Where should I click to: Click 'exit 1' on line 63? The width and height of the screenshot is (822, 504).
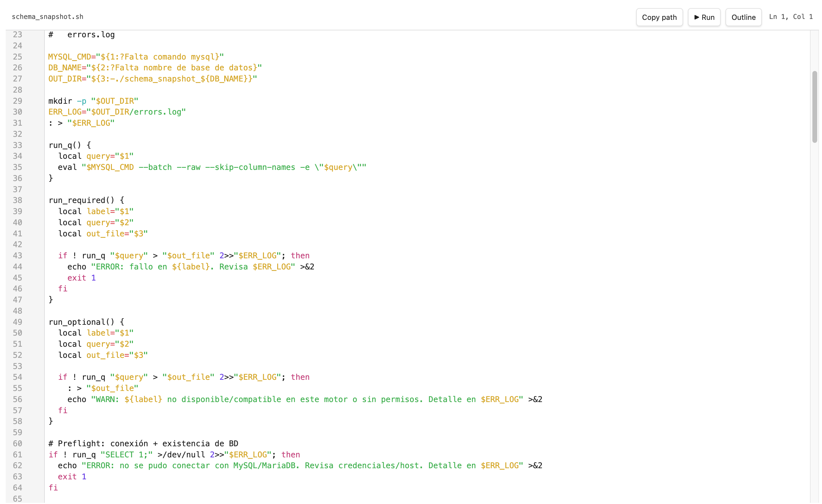(72, 477)
